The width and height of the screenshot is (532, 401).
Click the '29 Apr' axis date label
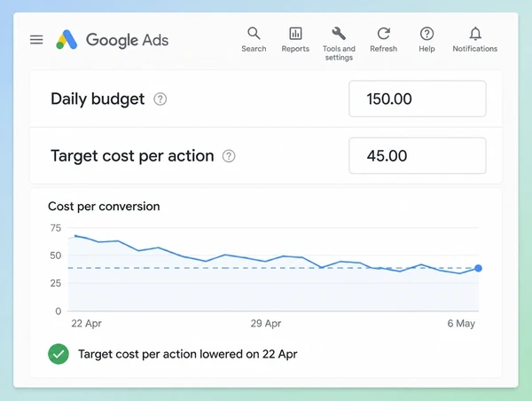(x=266, y=323)
